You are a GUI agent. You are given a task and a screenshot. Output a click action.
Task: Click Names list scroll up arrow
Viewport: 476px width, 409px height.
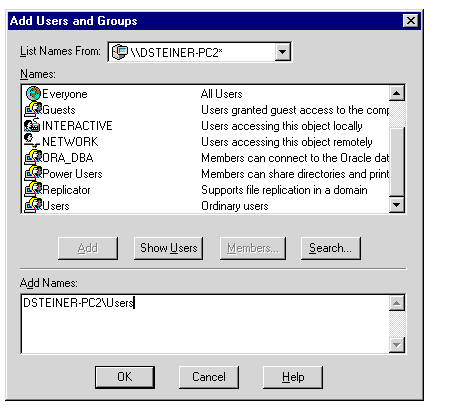tap(397, 93)
